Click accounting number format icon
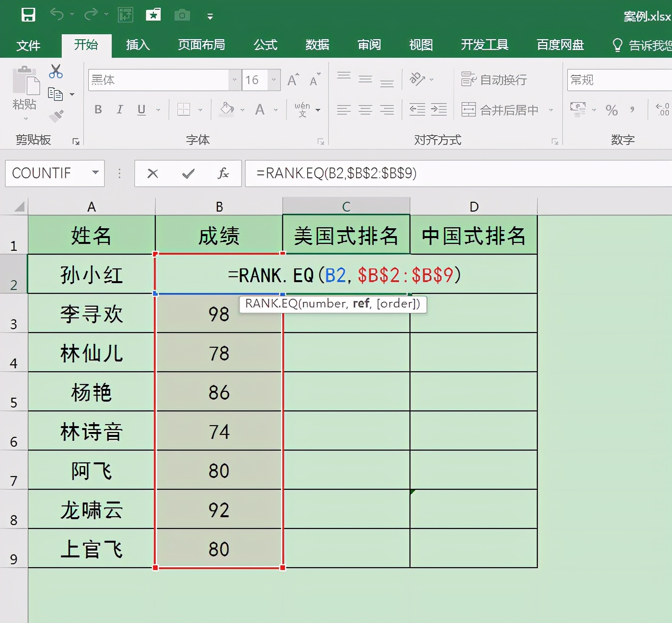Screen dimensions: 672x623 tap(578, 109)
